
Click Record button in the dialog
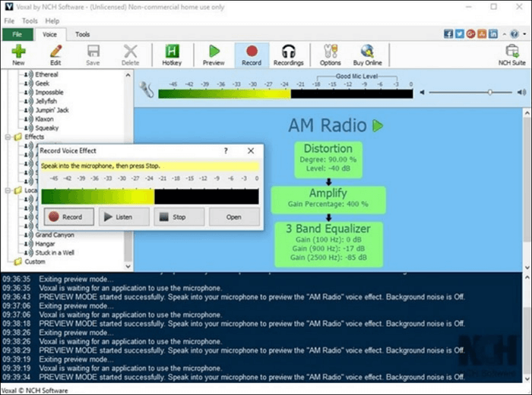(x=69, y=216)
